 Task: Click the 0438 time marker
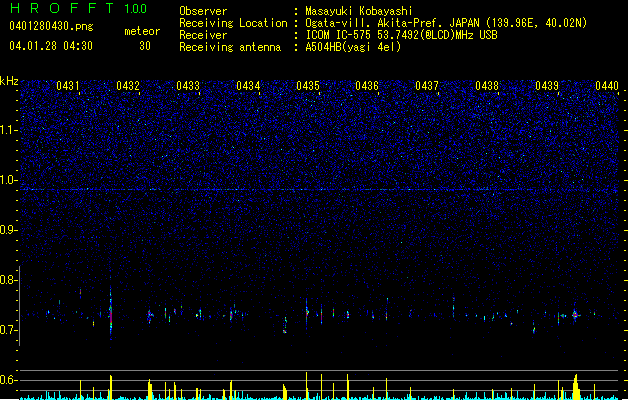(487, 85)
